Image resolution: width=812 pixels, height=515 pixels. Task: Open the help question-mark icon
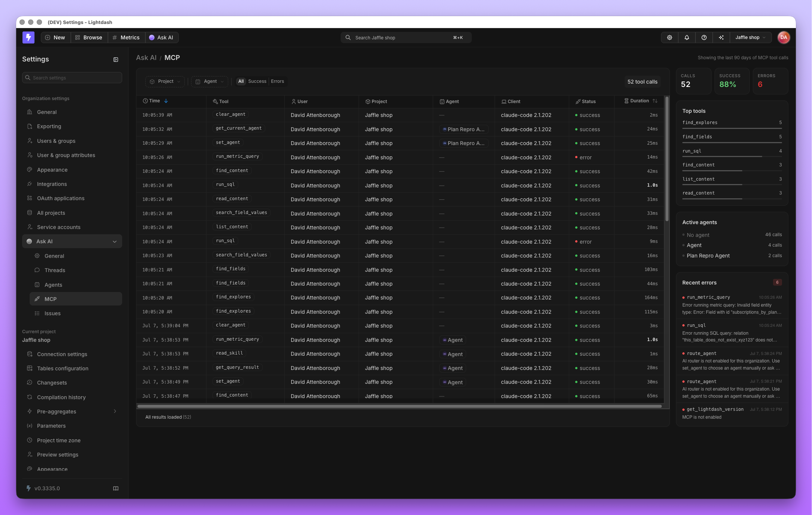pos(704,37)
